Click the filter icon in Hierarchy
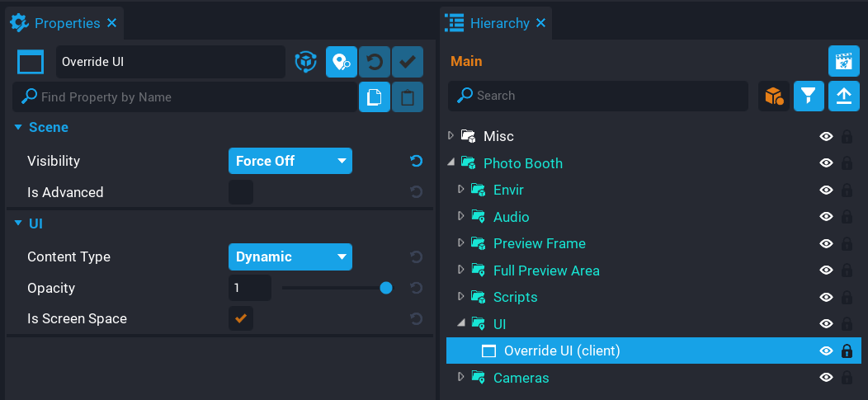The image size is (868, 400). [809, 96]
